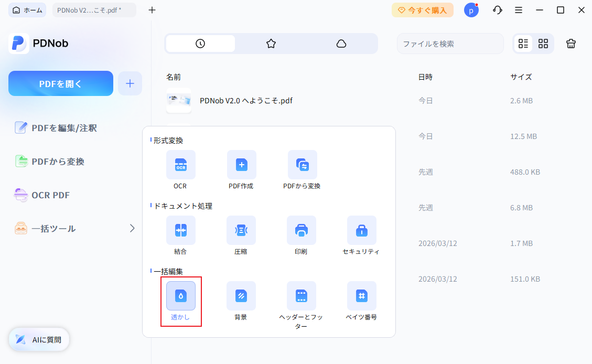592x364 pixels.
Task: Click inside the ファイルを検索 search field
Action: coord(450,44)
